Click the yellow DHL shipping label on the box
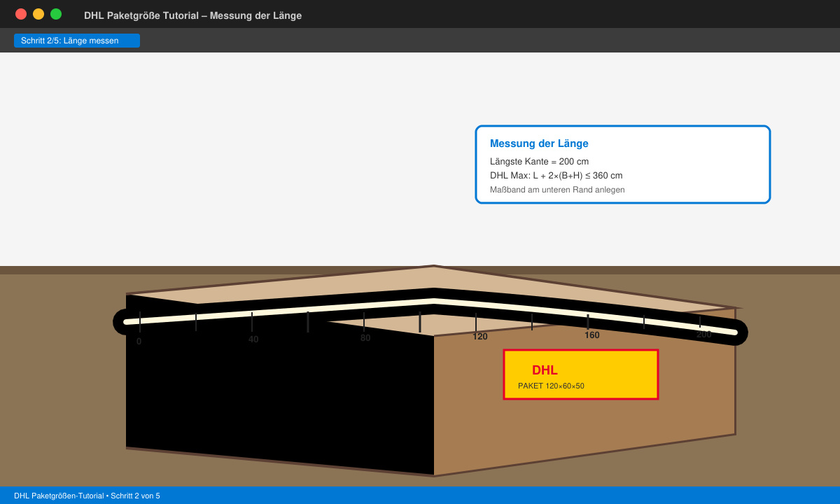Viewport: 840px width, 504px height. pos(581,374)
